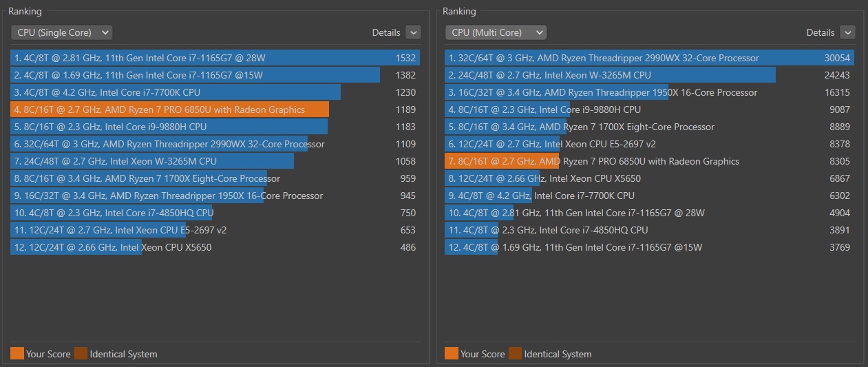868x367 pixels.
Task: Select multi core row Xeon W-3265M
Action: click(649, 75)
